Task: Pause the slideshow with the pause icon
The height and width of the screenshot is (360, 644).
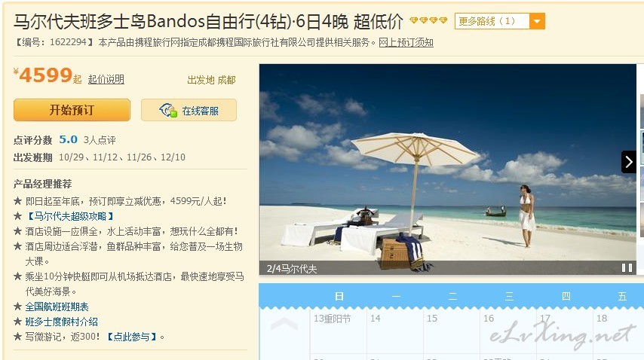Action: [x=627, y=268]
